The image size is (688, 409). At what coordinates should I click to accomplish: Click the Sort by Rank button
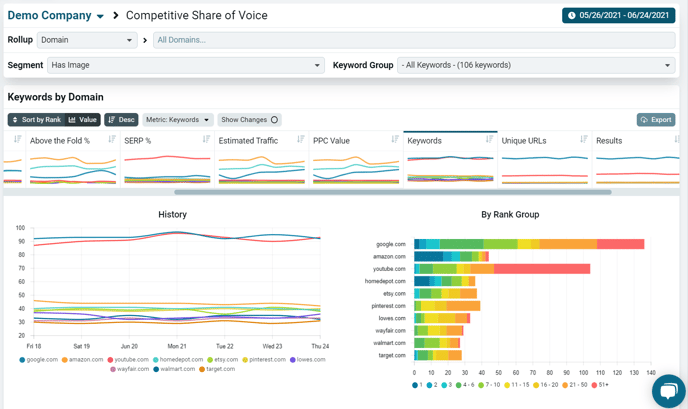coord(36,120)
